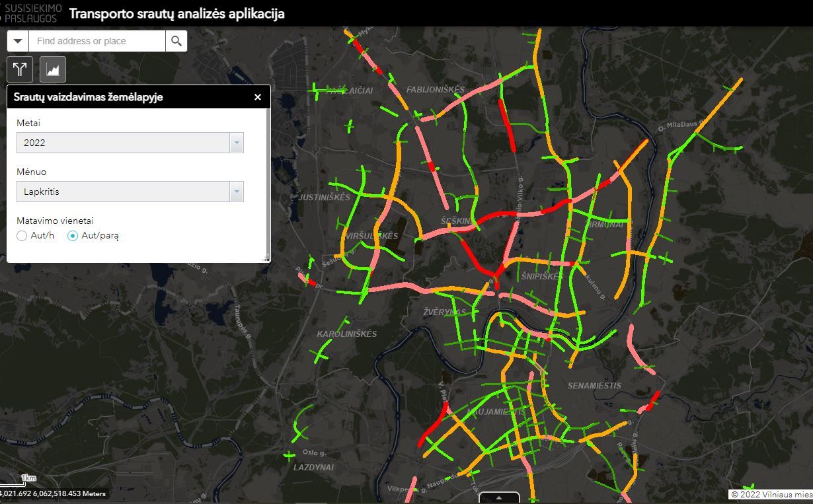Expand the Mėnuo month dropdown
Screen dimensions: 813x504
(236, 192)
